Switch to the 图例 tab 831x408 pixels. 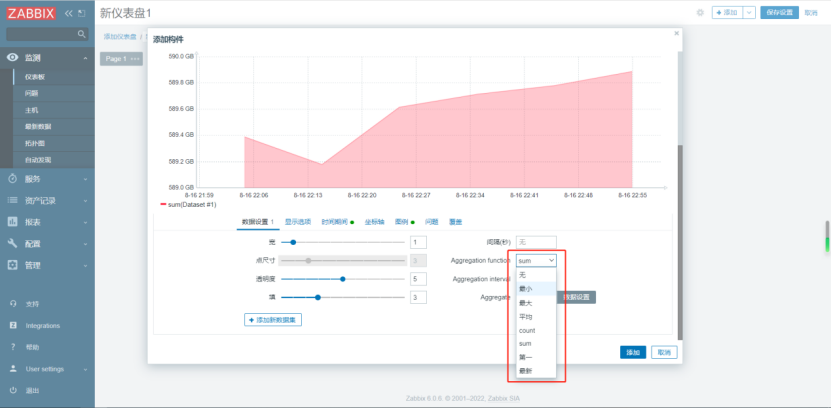click(404, 222)
